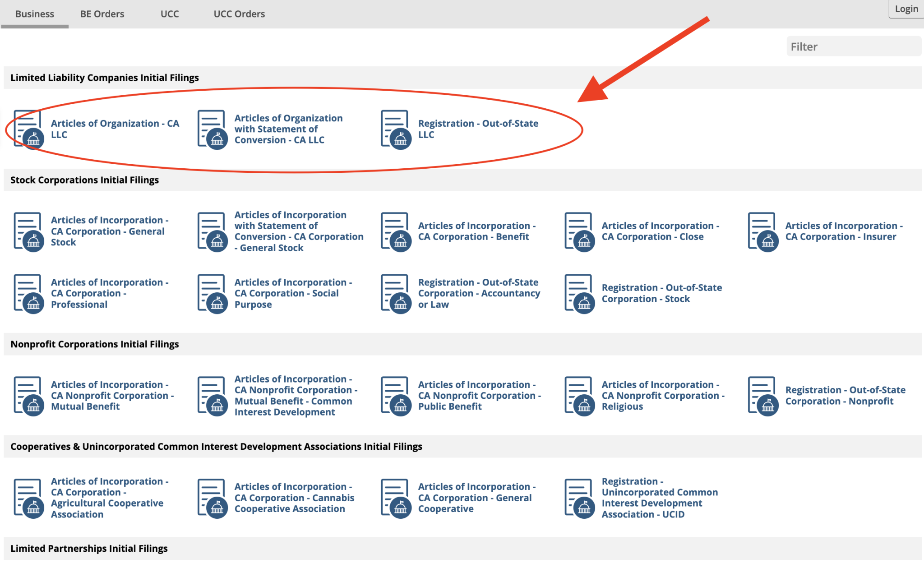Click the Nonprofit Religious corporation filing icon

point(580,396)
